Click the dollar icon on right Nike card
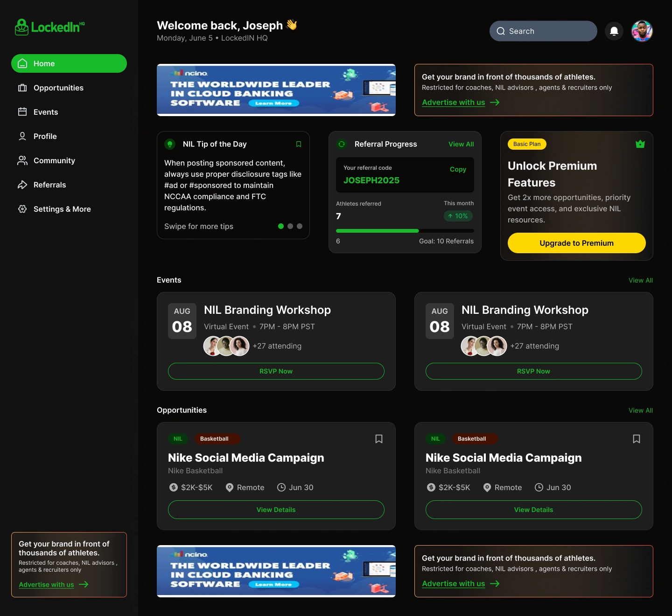The height and width of the screenshot is (616, 672). point(431,487)
